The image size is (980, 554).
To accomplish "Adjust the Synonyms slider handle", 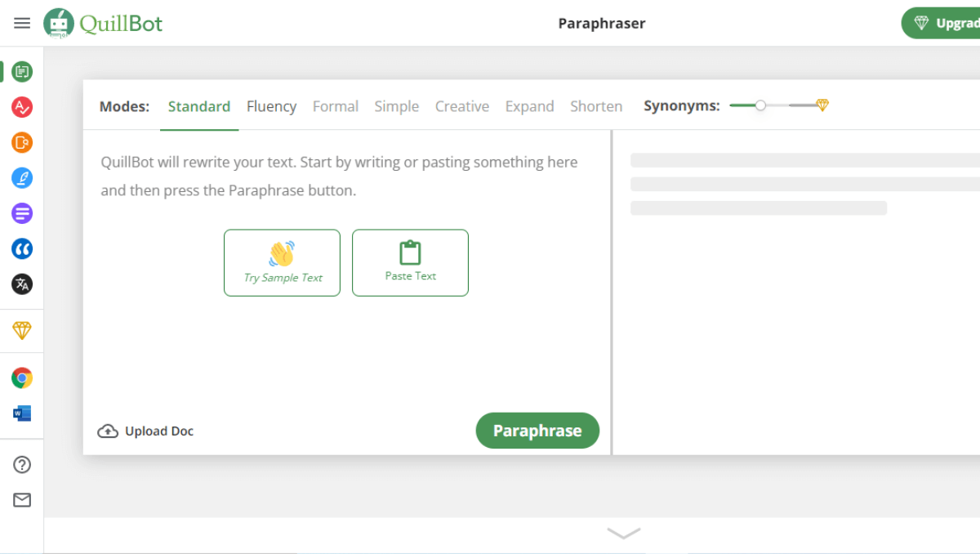I will coord(760,105).
